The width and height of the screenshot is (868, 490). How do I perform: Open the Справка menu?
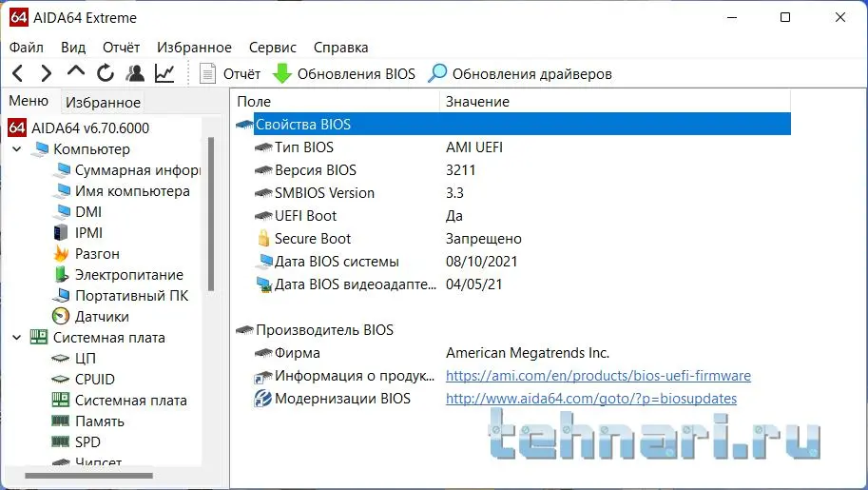[x=341, y=48]
